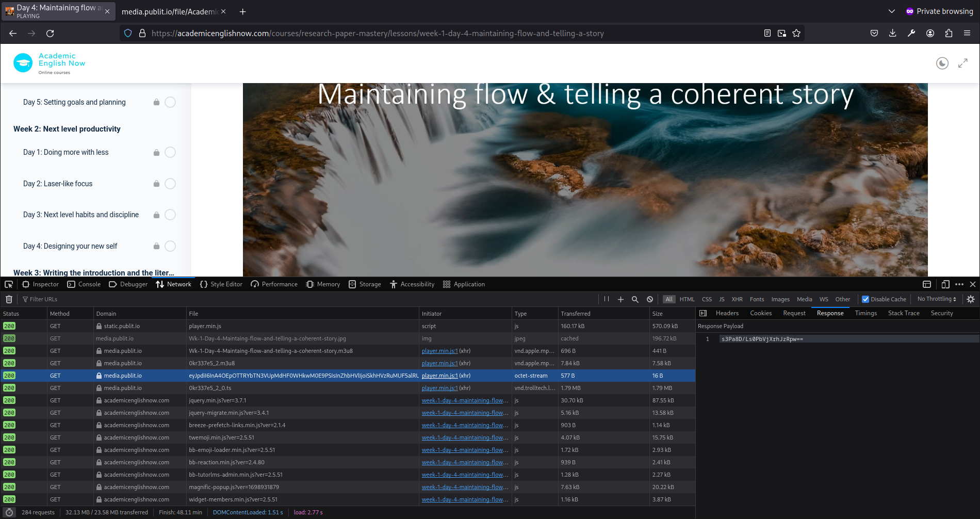Pause network recording in DevTools
The height and width of the screenshot is (519, 980).
607,299
